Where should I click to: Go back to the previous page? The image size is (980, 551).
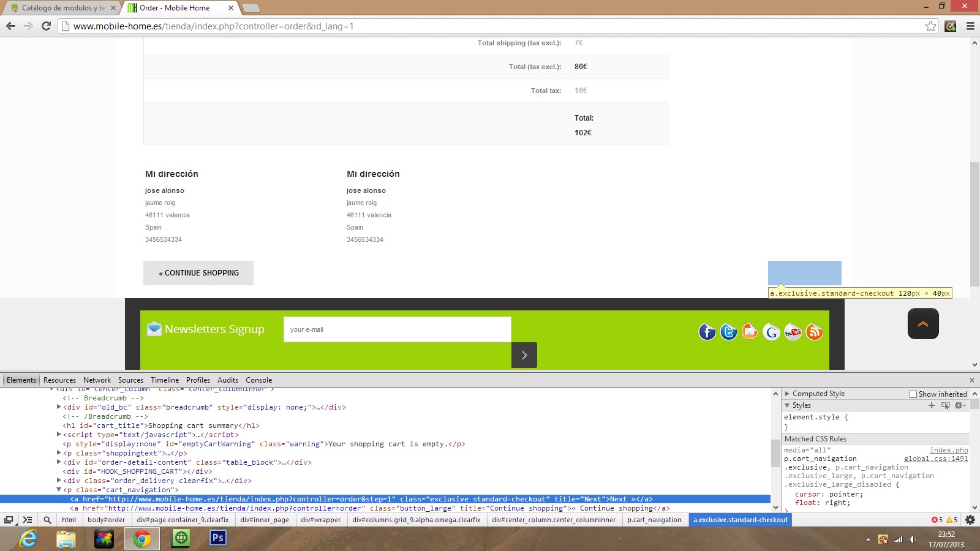click(x=10, y=26)
